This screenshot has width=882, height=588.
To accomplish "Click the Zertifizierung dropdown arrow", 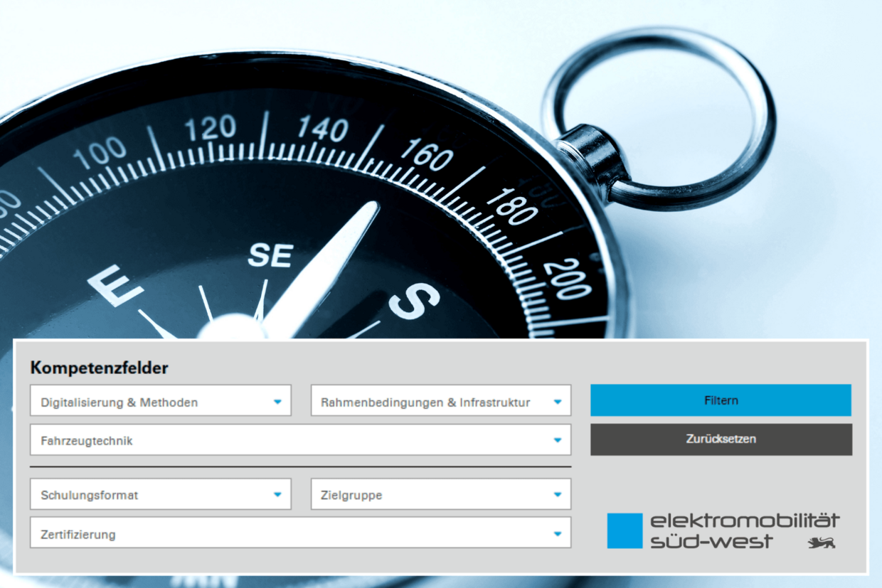I will pyautogui.click(x=558, y=533).
